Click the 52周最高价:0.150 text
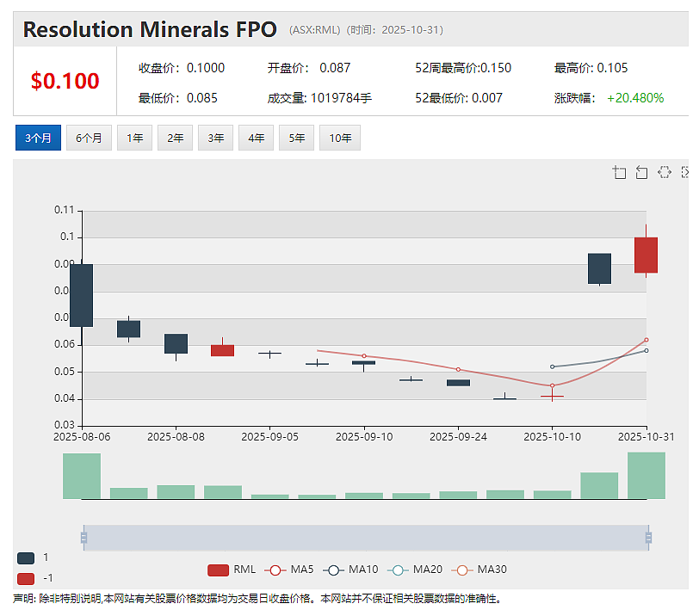Viewport: 699px width, 616px height. 463,68
